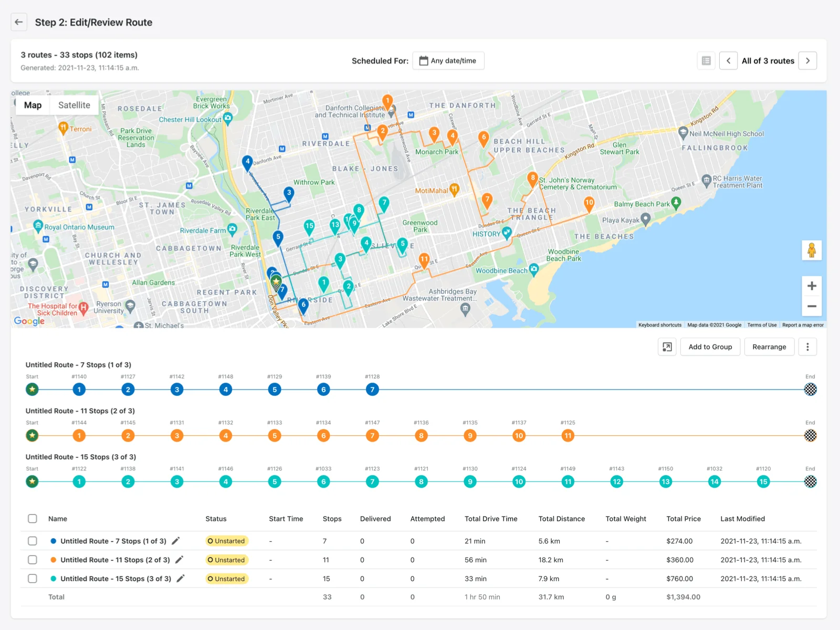Zoom in on the map

(812, 286)
